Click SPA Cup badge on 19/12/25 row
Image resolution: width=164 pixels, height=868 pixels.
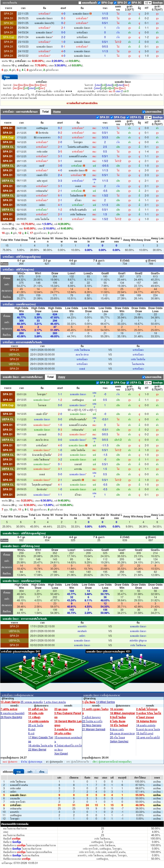pyautogui.click(x=7, y=405)
